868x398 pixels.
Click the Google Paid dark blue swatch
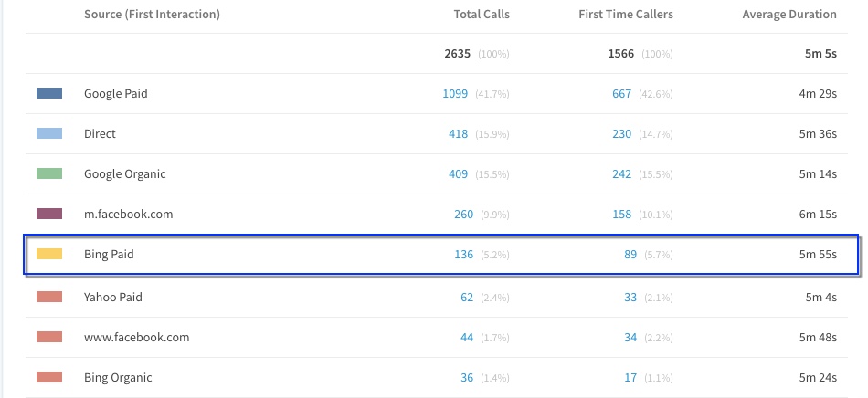49,93
